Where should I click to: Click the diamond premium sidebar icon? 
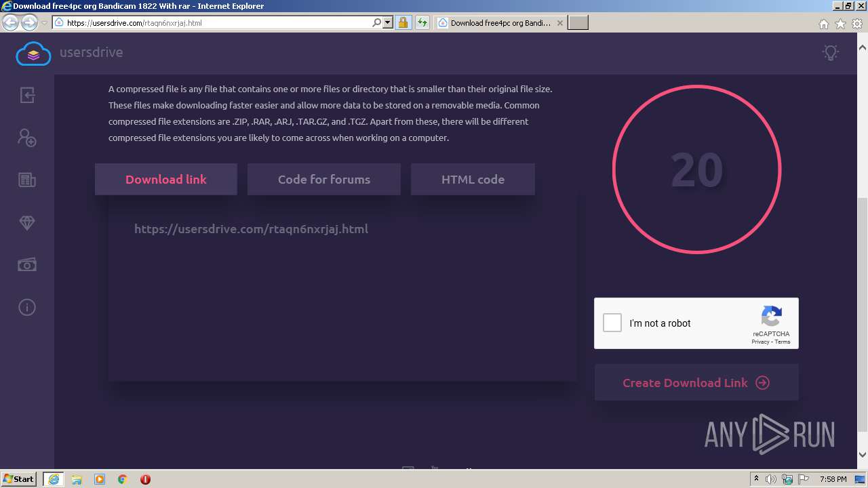[x=27, y=222]
